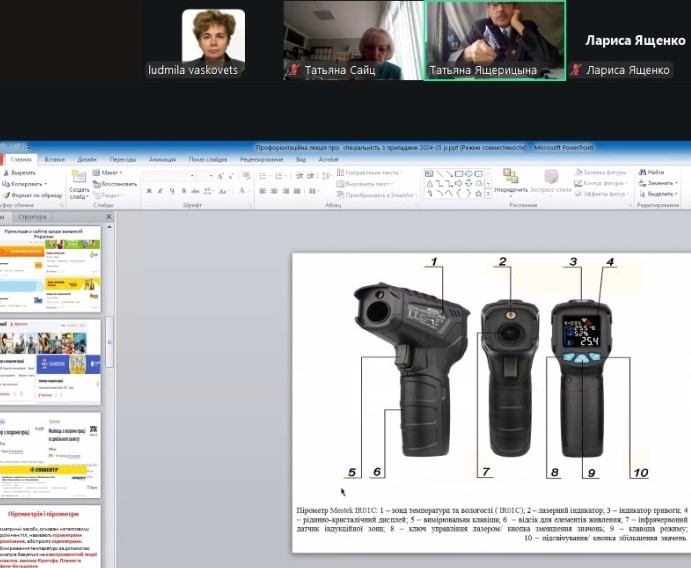
Task: Click the Найти search icon
Action: coord(642,172)
